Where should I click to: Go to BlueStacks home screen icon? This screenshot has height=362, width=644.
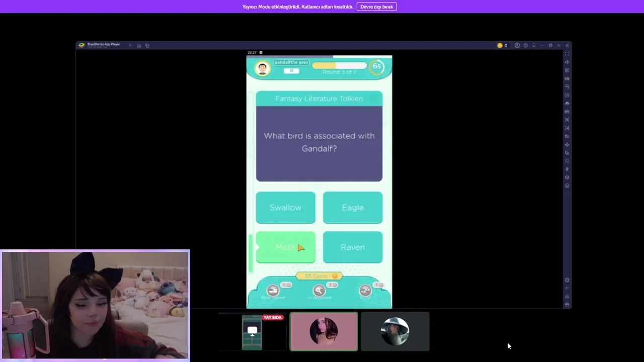click(x=139, y=45)
